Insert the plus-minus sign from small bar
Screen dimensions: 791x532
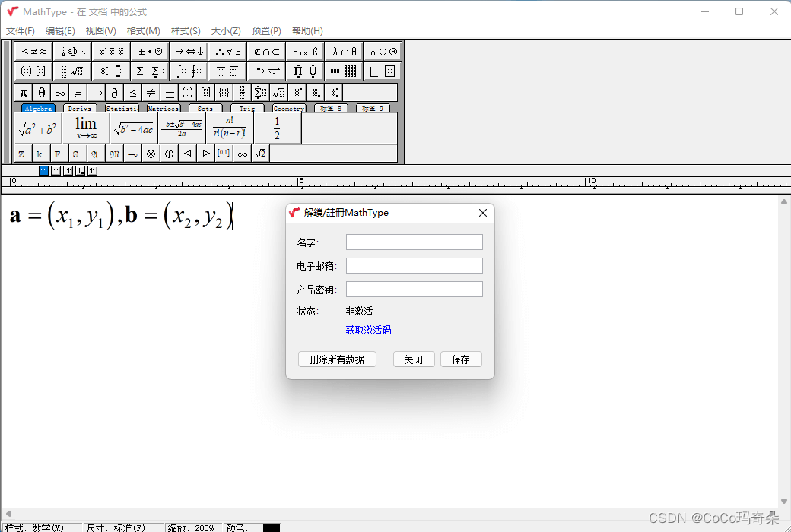pos(170,93)
